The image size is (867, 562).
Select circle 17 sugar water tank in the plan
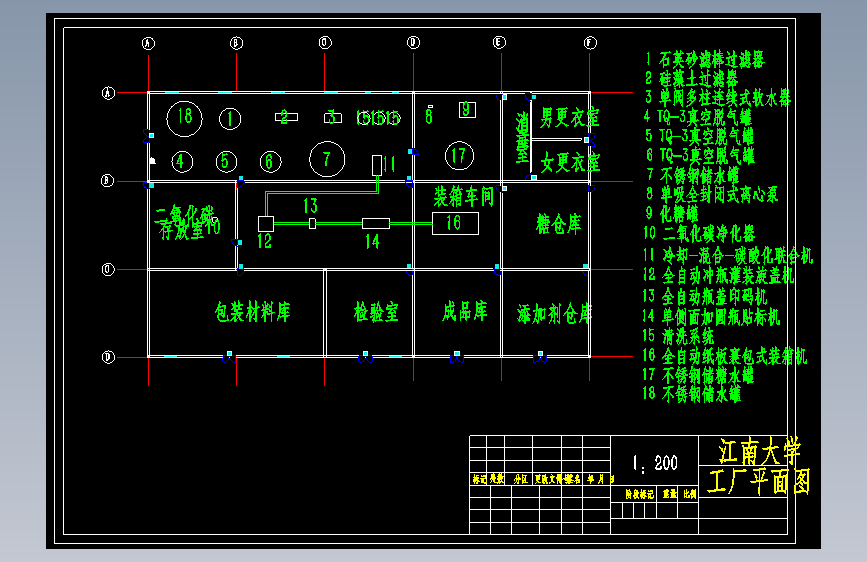[x=459, y=156]
